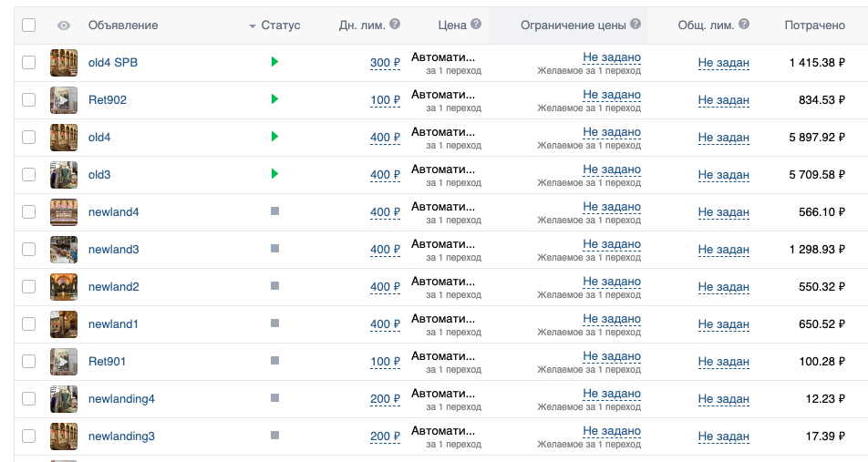
Task: Toggle the select-all checkbox in the header
Action: click(29, 26)
